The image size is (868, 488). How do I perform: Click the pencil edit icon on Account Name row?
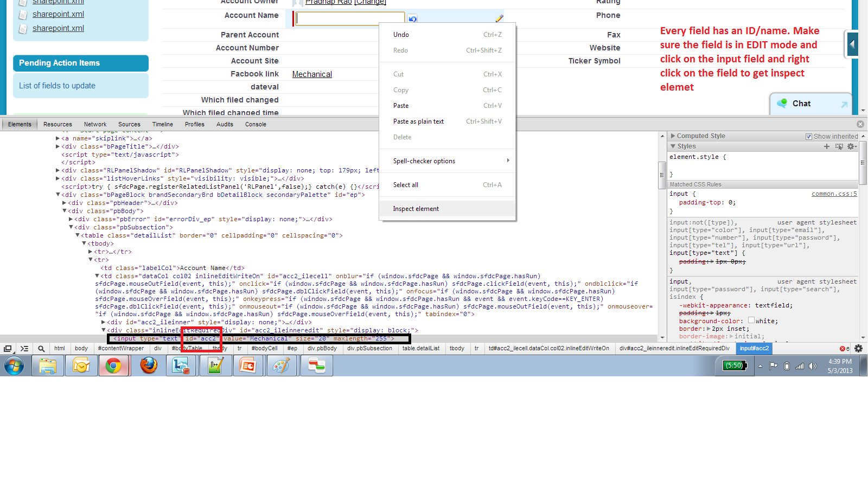point(499,19)
